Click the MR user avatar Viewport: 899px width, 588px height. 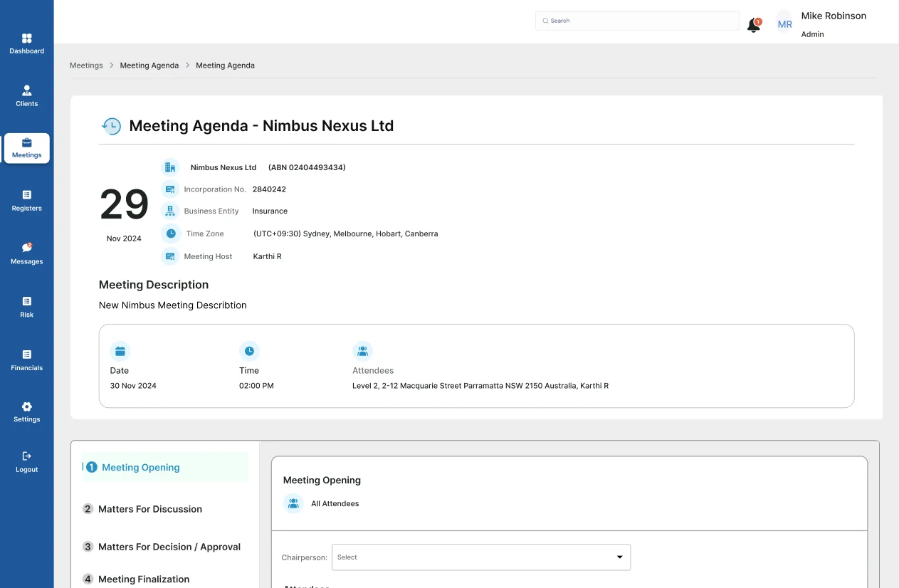784,24
